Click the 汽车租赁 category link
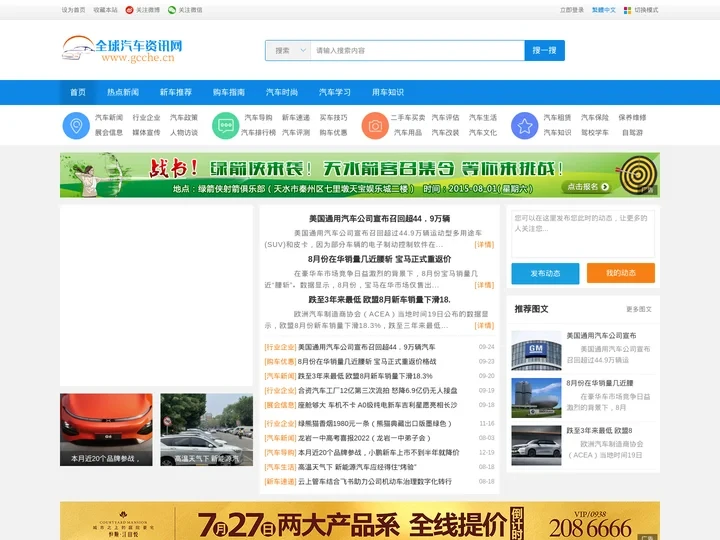 tap(557, 118)
